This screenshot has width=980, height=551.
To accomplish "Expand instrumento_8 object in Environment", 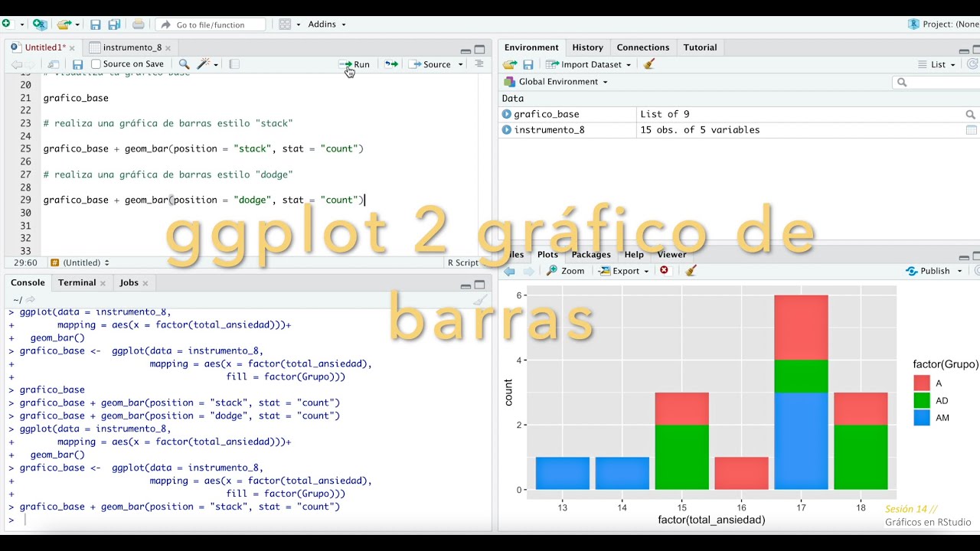I will 506,130.
